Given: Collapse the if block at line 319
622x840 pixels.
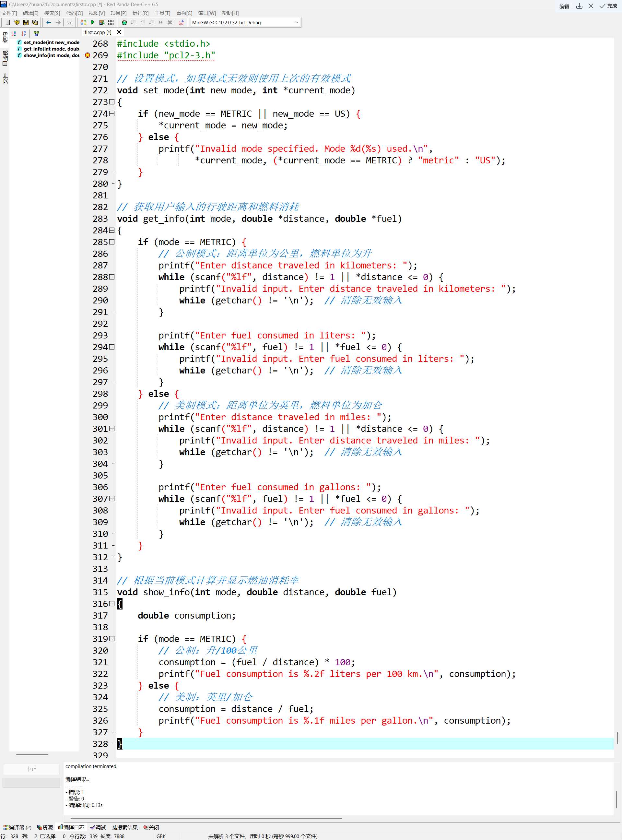Looking at the screenshot, I should point(112,639).
